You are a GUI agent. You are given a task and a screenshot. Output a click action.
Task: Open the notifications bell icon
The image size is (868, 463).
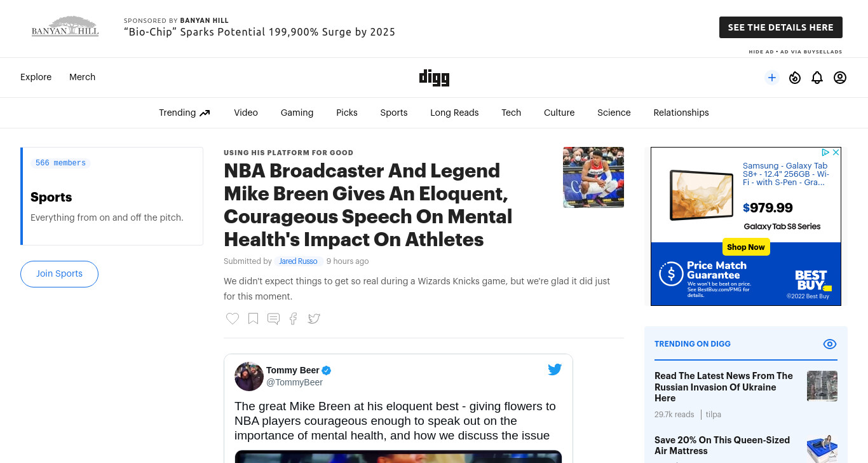click(817, 78)
